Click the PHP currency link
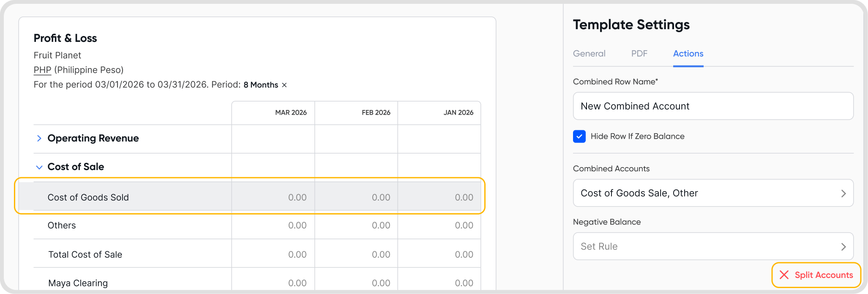 (x=42, y=70)
